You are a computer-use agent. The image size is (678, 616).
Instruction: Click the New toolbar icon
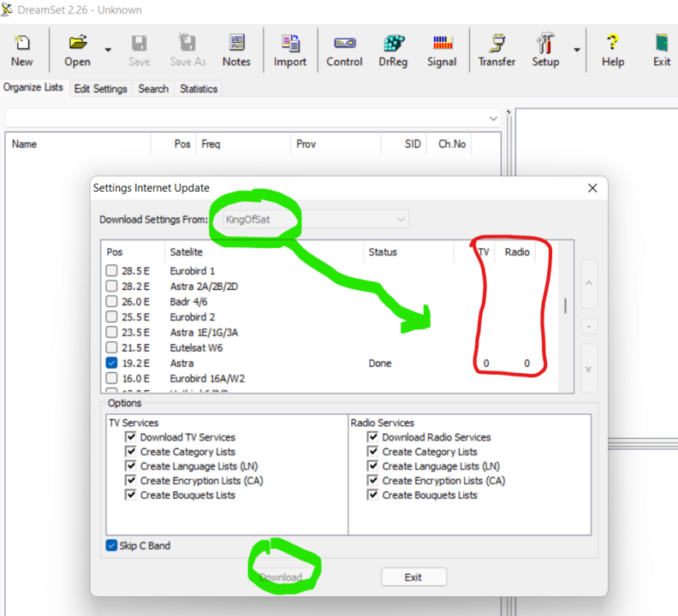22,50
